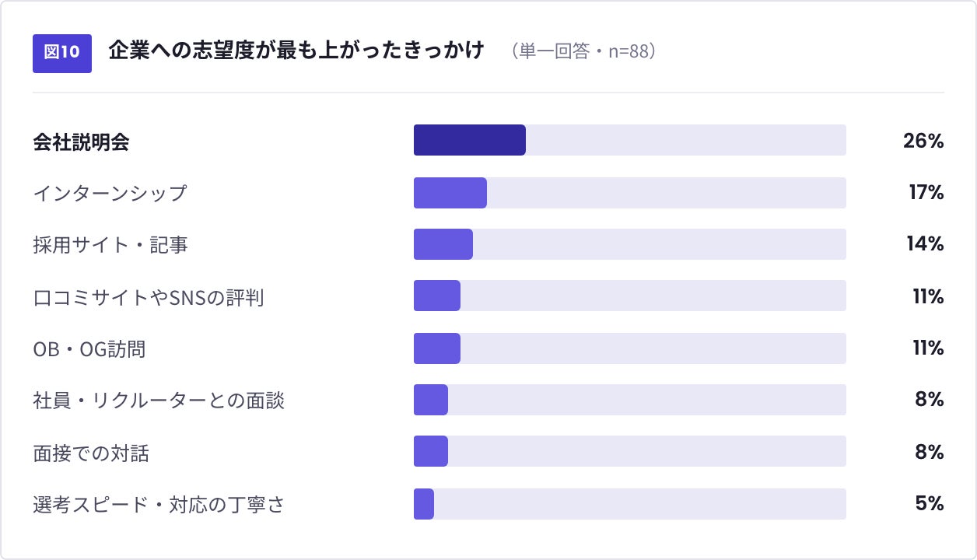Select the 17% value

point(926,192)
